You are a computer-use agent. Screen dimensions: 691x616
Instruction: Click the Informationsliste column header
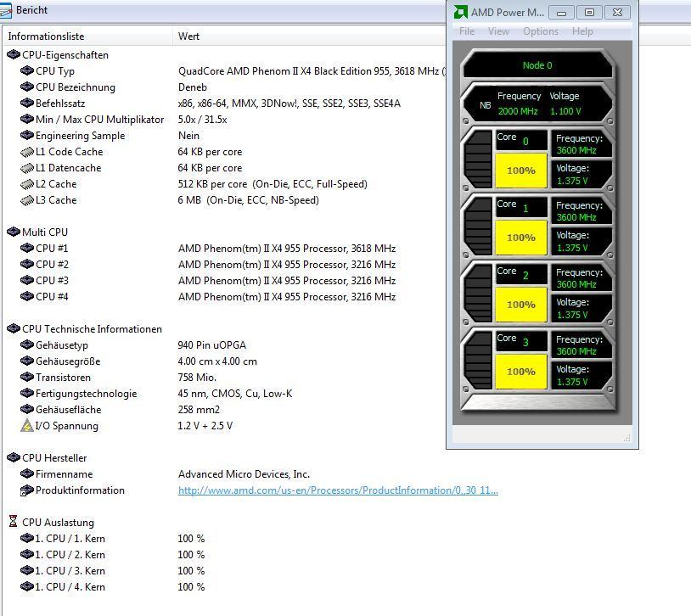click(x=87, y=36)
